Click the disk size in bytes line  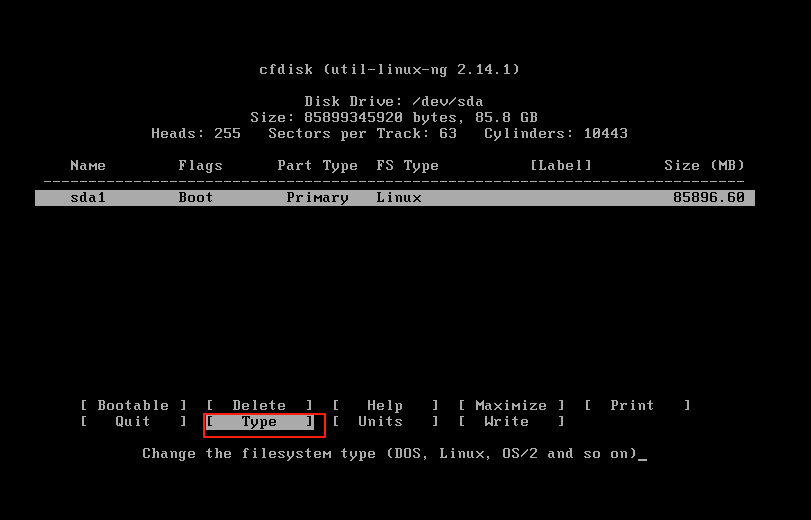pos(394,117)
